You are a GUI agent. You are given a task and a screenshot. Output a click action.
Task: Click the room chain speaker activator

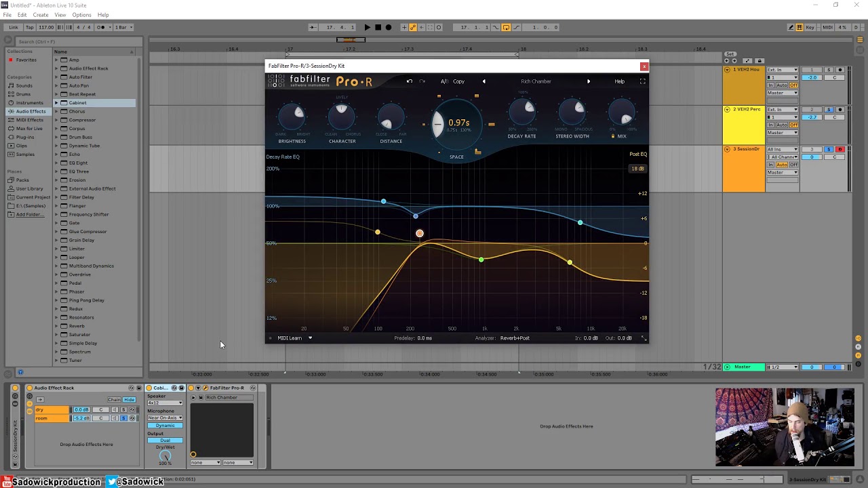114,418
